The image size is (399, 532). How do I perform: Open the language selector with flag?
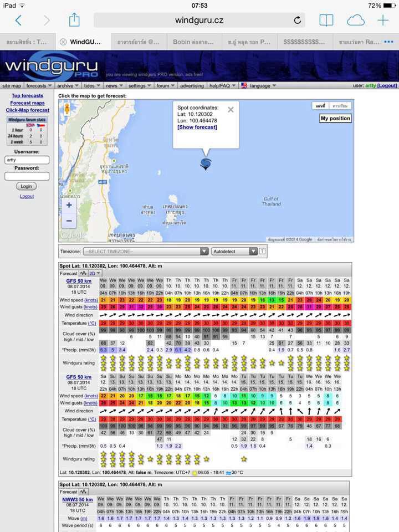259,86
